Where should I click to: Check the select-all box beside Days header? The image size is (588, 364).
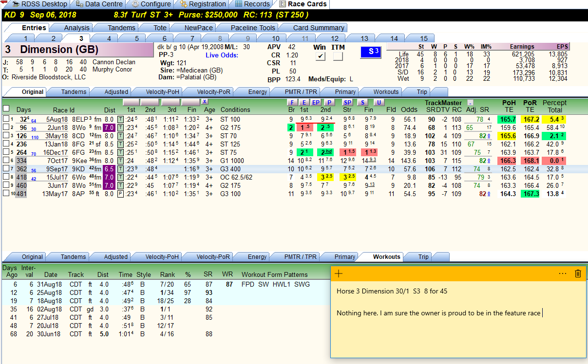[6, 109]
